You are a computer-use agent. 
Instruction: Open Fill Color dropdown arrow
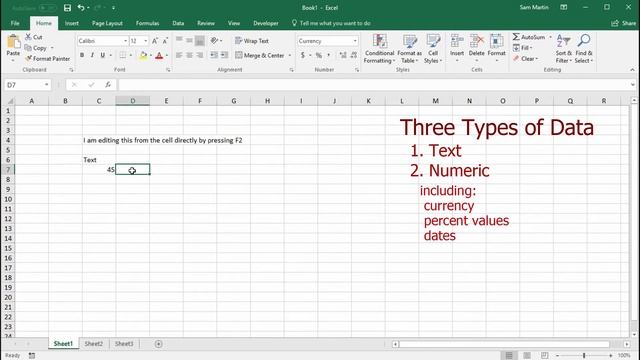pyautogui.click(x=151, y=55)
